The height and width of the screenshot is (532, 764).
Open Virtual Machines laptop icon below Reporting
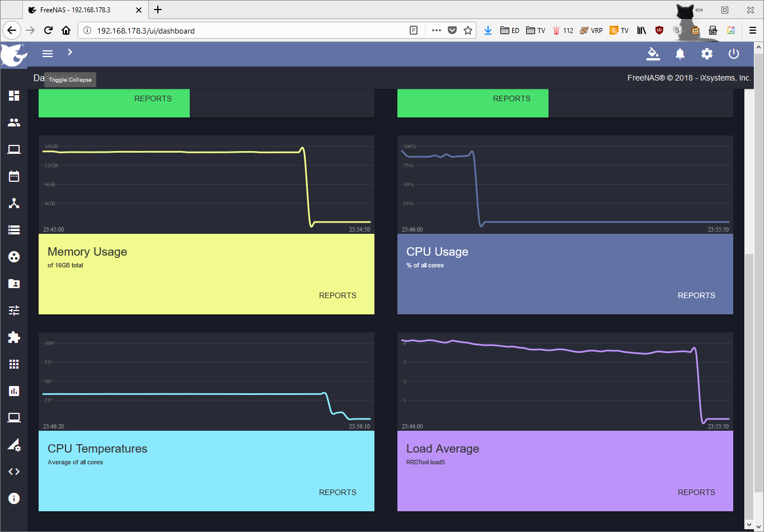14,418
